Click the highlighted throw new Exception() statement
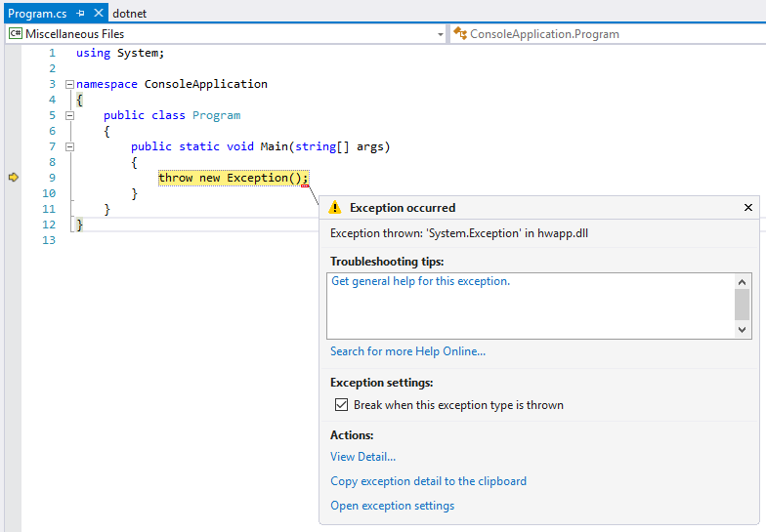The width and height of the screenshot is (766, 532). click(x=234, y=178)
